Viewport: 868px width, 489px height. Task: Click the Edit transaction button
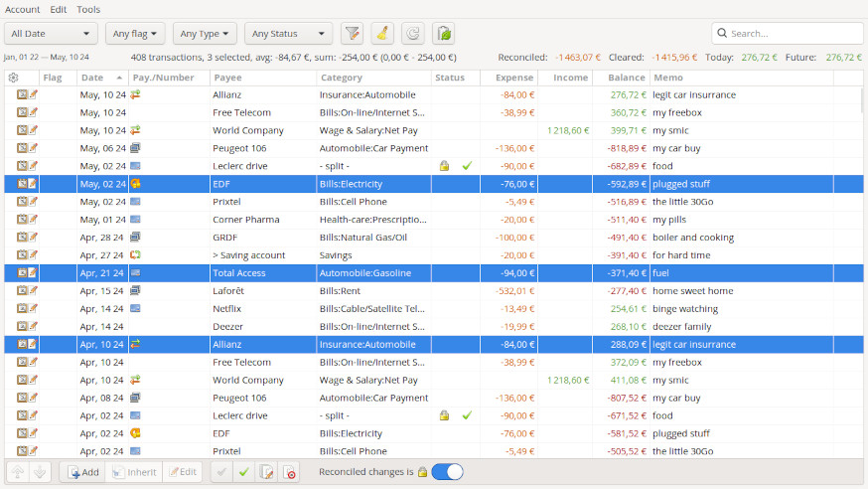tap(183, 472)
